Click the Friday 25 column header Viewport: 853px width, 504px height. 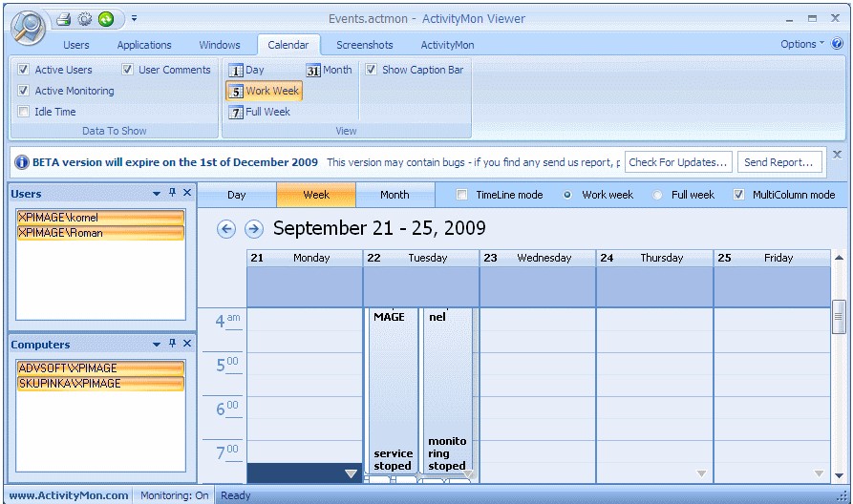pos(772,258)
